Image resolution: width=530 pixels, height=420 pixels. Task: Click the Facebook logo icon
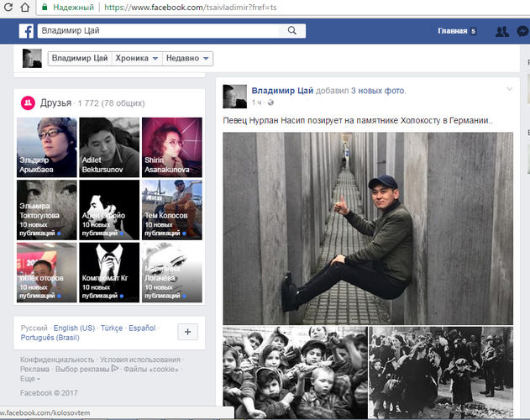coord(27,32)
